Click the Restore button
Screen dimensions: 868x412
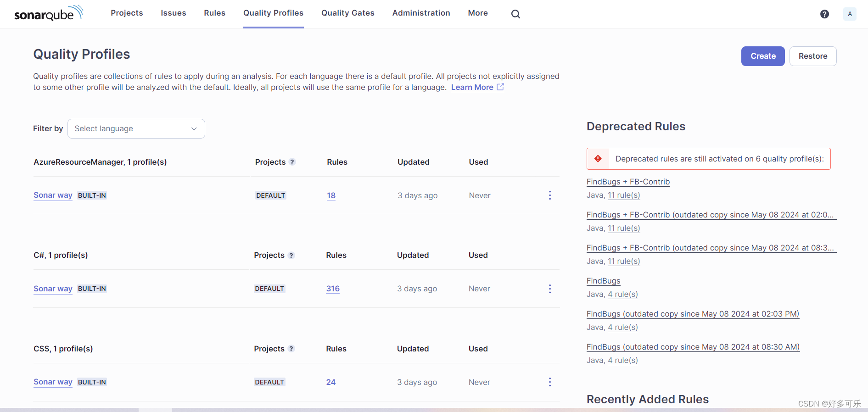(x=813, y=56)
